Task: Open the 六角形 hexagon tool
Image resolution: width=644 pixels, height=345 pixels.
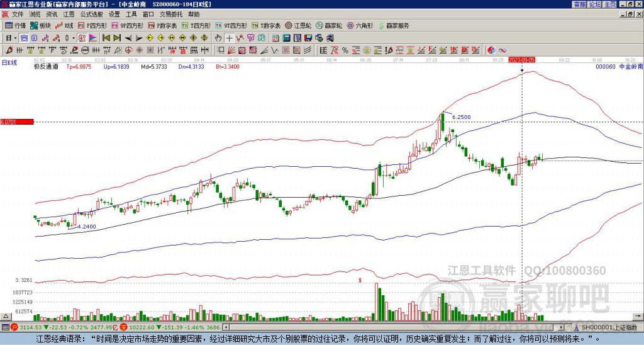Action: [x=360, y=25]
